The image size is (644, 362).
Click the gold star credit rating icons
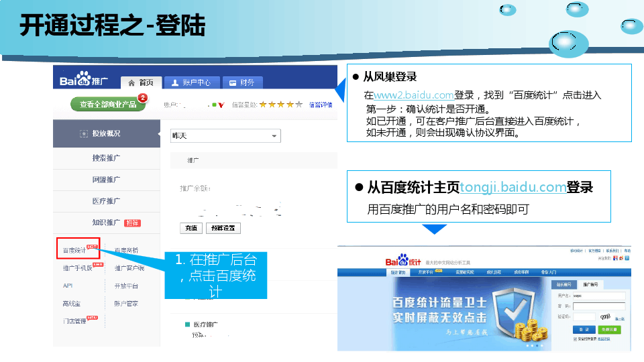click(x=280, y=105)
